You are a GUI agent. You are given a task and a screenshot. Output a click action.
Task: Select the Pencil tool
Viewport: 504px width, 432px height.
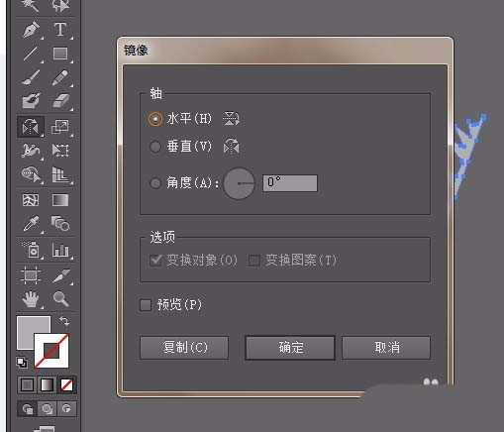click(60, 78)
